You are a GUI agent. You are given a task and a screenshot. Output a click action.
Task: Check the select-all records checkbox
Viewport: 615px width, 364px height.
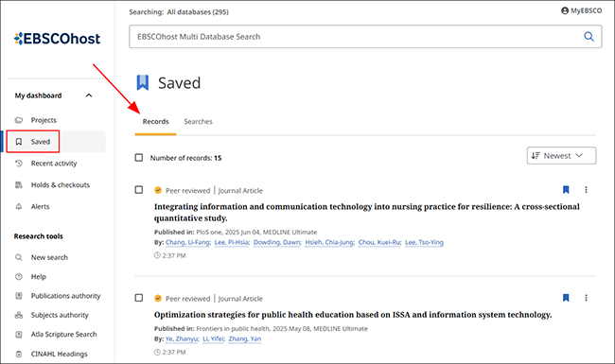point(139,158)
